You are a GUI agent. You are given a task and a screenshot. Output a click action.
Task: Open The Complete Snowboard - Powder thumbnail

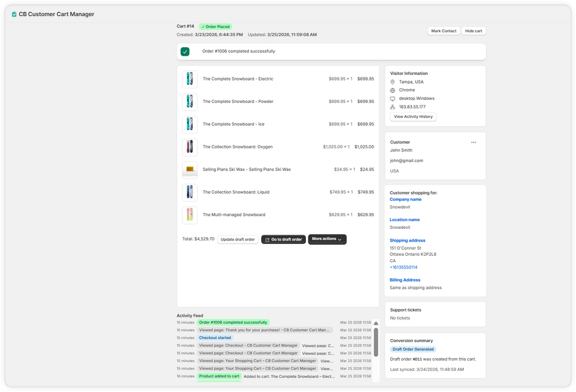tap(189, 102)
